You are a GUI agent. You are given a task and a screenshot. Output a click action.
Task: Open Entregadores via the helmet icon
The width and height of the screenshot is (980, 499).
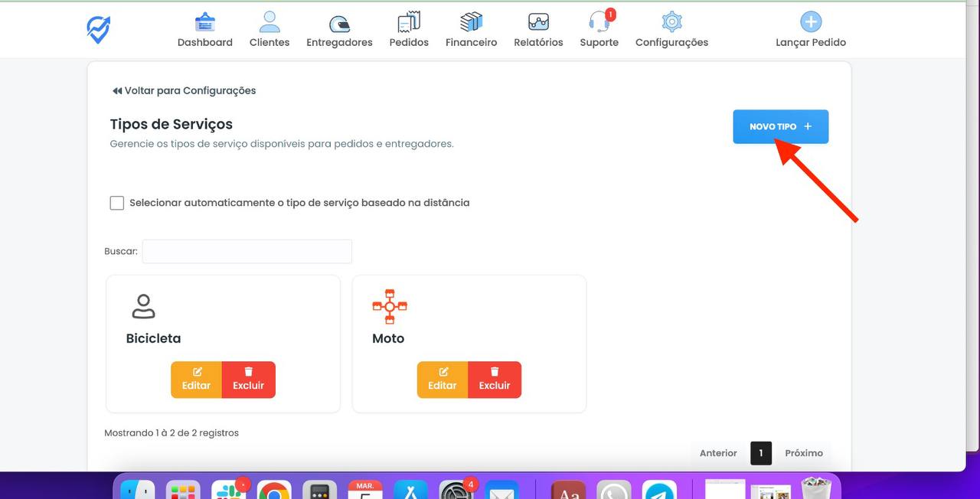(x=339, y=23)
